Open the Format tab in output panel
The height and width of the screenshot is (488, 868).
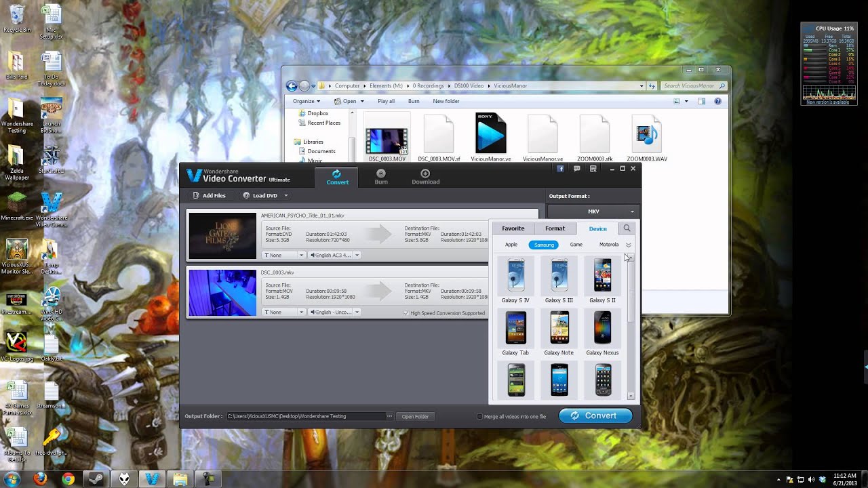click(555, 228)
